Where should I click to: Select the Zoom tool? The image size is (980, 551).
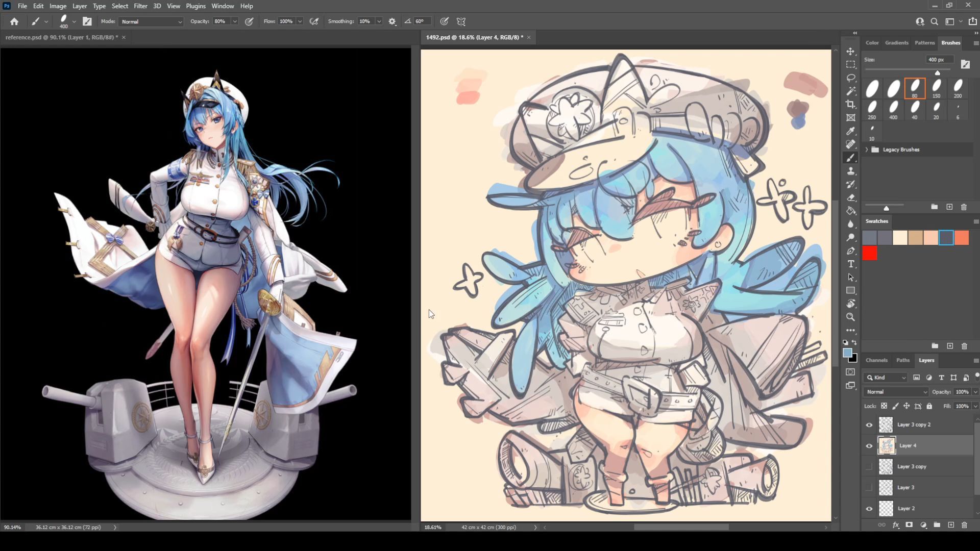click(850, 317)
